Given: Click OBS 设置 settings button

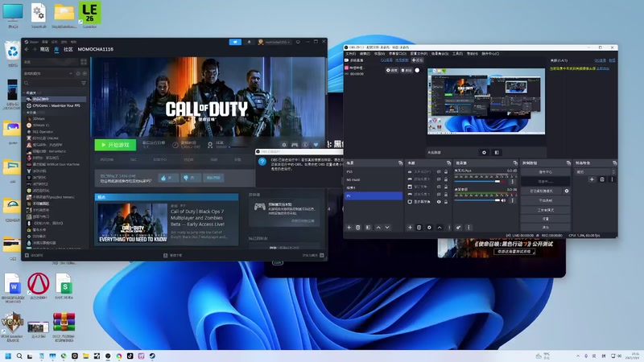Looking at the screenshot, I should 546,219.
